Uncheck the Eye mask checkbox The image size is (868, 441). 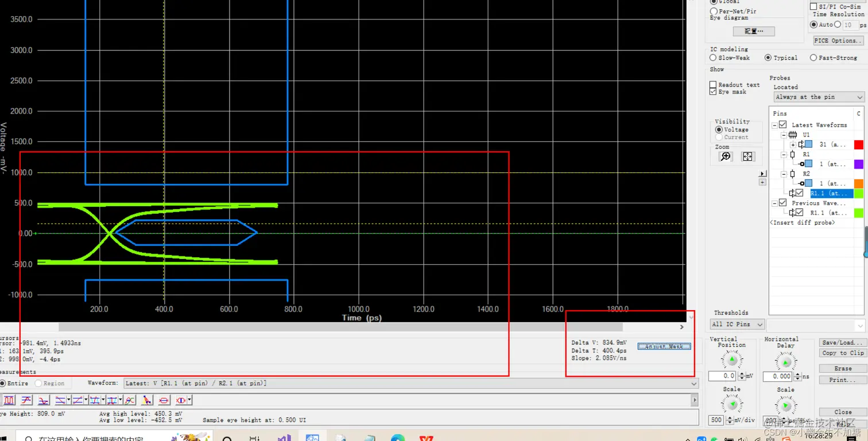click(x=713, y=91)
